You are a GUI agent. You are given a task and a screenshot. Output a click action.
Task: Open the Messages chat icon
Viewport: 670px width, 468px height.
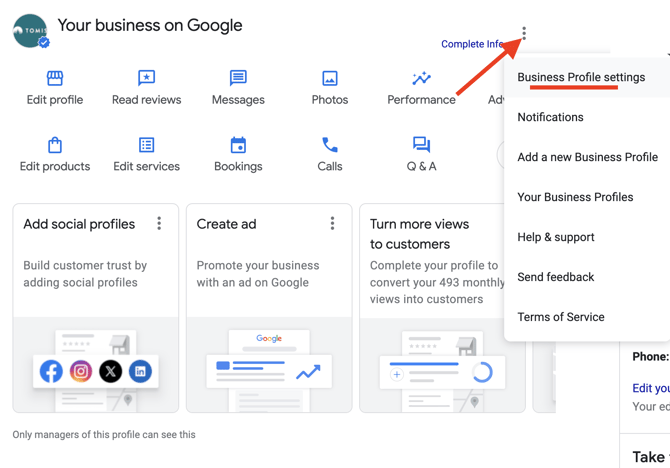coord(238,78)
